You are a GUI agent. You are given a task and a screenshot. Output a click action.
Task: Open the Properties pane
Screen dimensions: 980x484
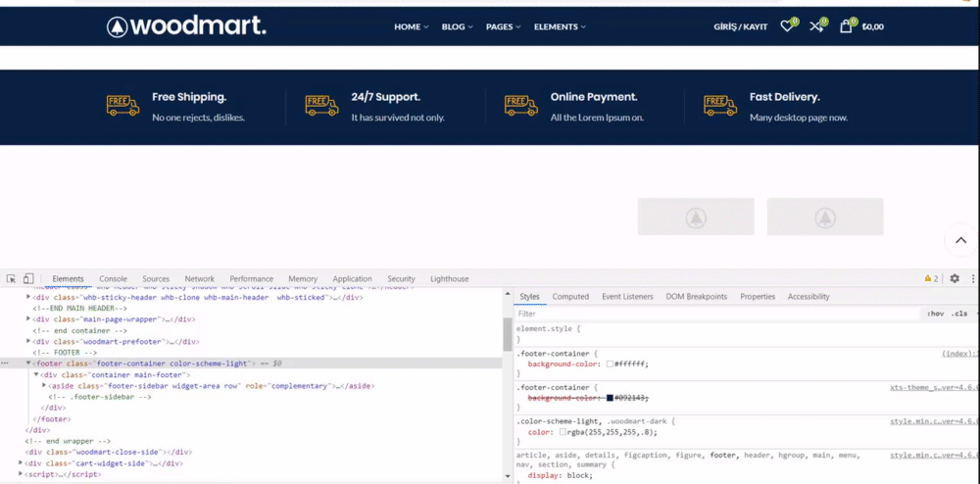pyautogui.click(x=758, y=297)
